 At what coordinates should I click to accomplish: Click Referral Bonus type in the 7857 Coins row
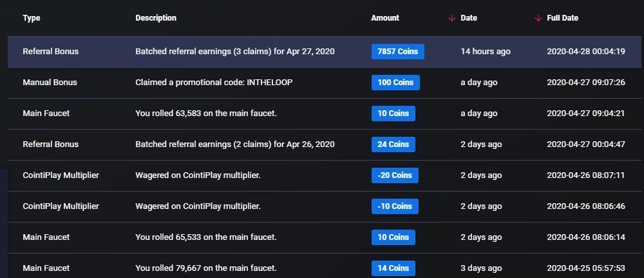50,52
